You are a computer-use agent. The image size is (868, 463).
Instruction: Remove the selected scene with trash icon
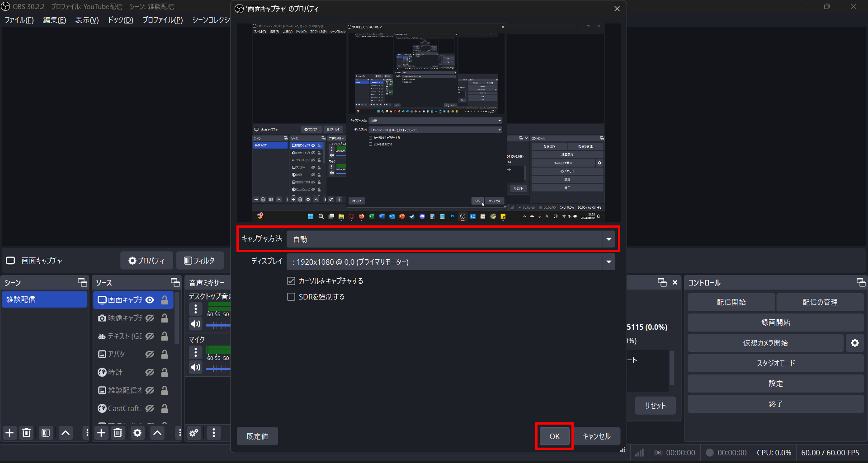coord(27,433)
